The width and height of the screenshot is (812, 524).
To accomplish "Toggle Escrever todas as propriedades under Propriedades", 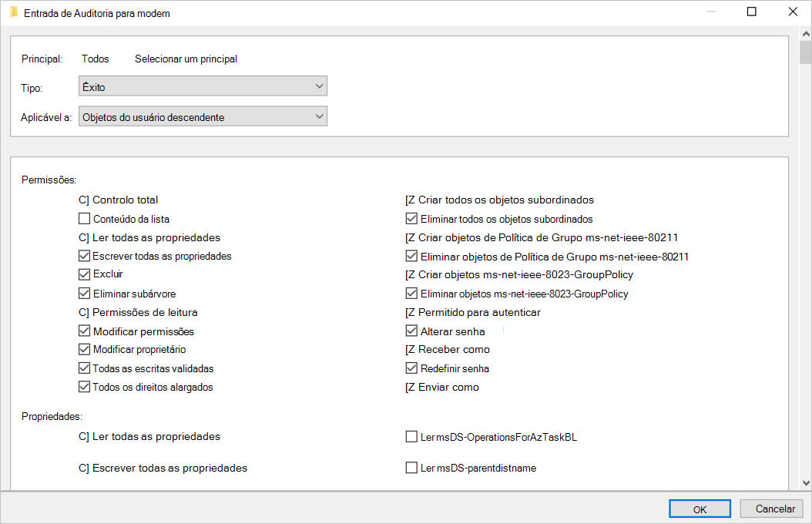I will coord(84,468).
